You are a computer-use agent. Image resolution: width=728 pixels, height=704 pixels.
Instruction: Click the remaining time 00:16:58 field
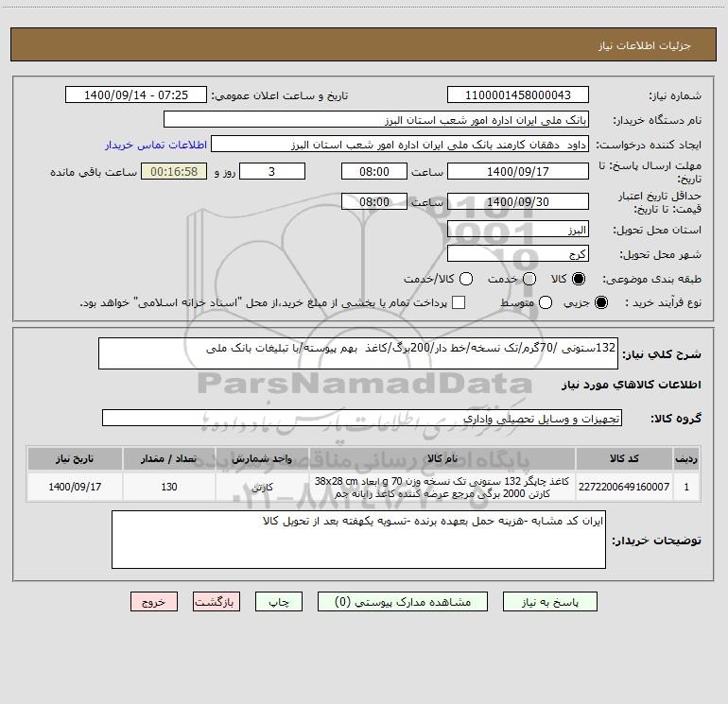174,171
